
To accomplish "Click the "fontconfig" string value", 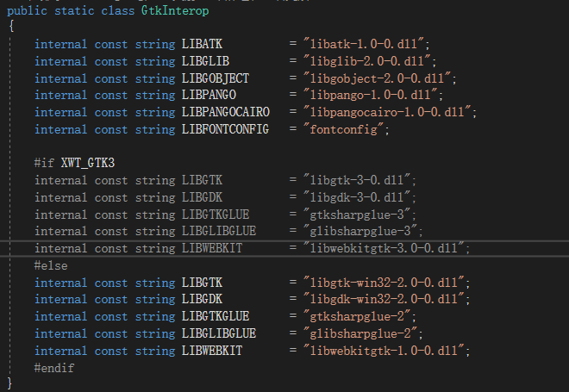I will (344, 129).
